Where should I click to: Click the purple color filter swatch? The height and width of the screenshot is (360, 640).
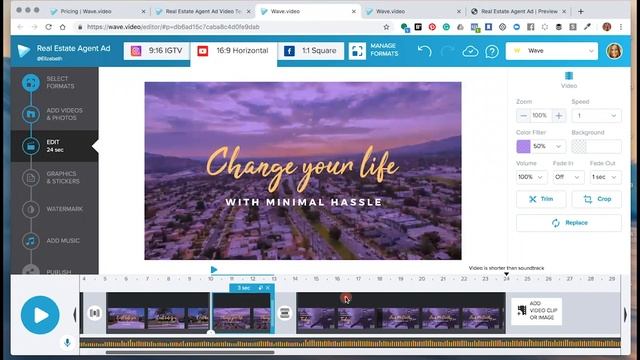pos(523,146)
